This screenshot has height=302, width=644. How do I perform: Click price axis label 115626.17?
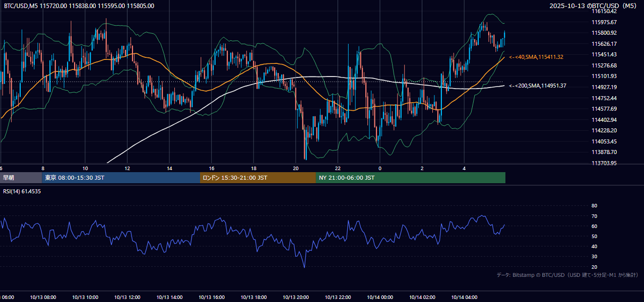click(x=605, y=44)
